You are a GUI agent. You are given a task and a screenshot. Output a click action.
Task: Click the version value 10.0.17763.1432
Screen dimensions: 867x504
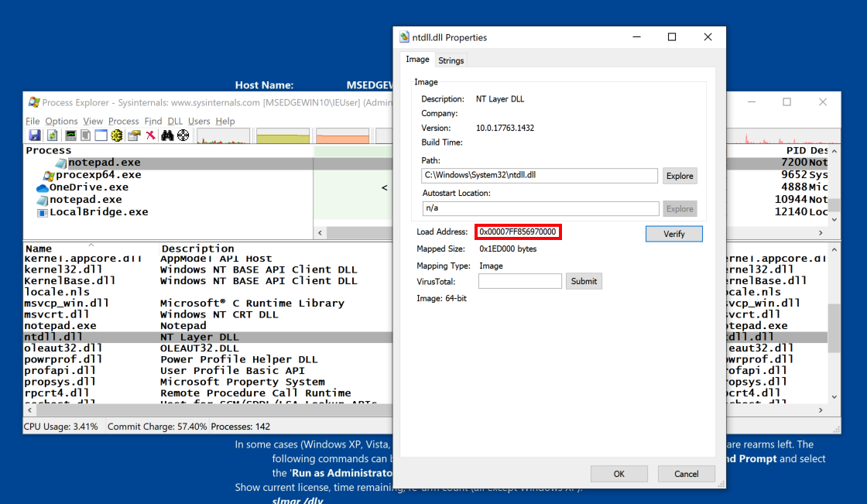click(x=505, y=128)
